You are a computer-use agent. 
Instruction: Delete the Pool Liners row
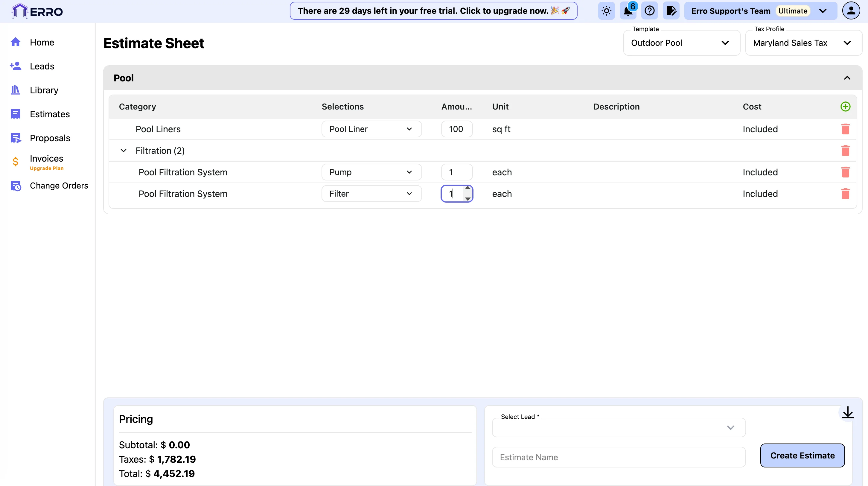[x=845, y=129]
